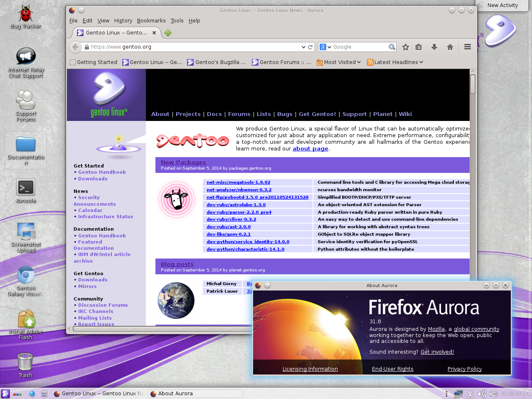Open the Gentoo's Bugzilla bookmark
The image size is (532, 399).
tap(217, 62)
